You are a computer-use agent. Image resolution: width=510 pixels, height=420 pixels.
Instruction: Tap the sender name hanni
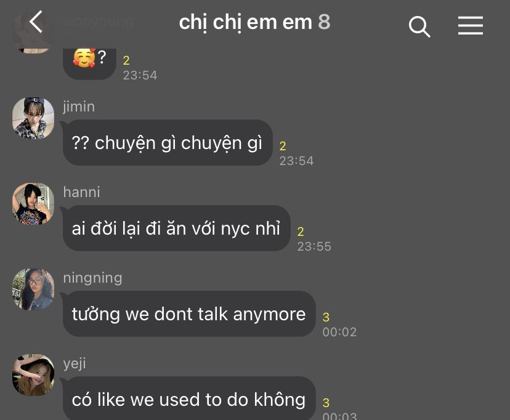tap(81, 192)
